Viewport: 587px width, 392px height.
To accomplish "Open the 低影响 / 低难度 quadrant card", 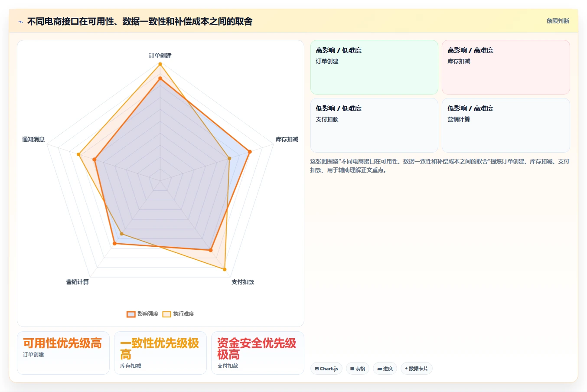I will (374, 125).
